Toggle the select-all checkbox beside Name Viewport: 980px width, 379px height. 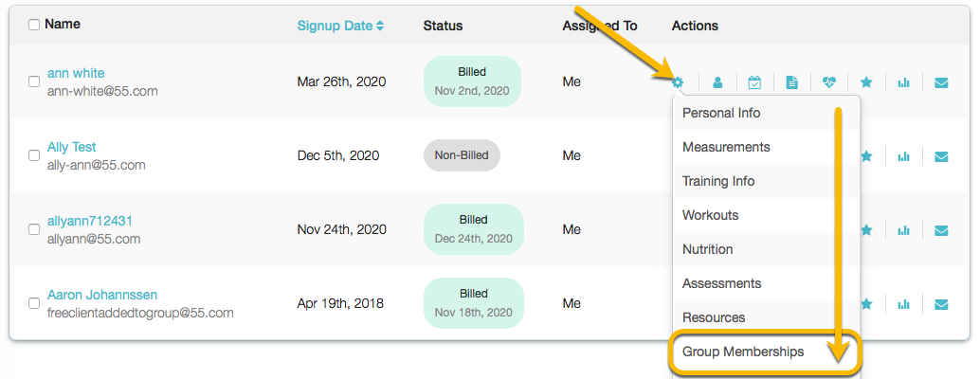click(34, 25)
